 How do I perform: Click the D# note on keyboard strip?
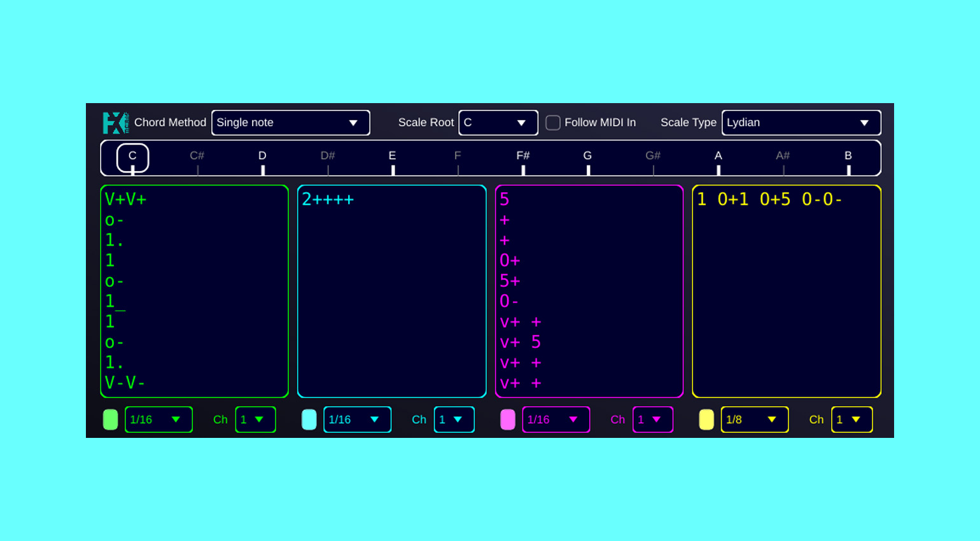[x=328, y=158]
